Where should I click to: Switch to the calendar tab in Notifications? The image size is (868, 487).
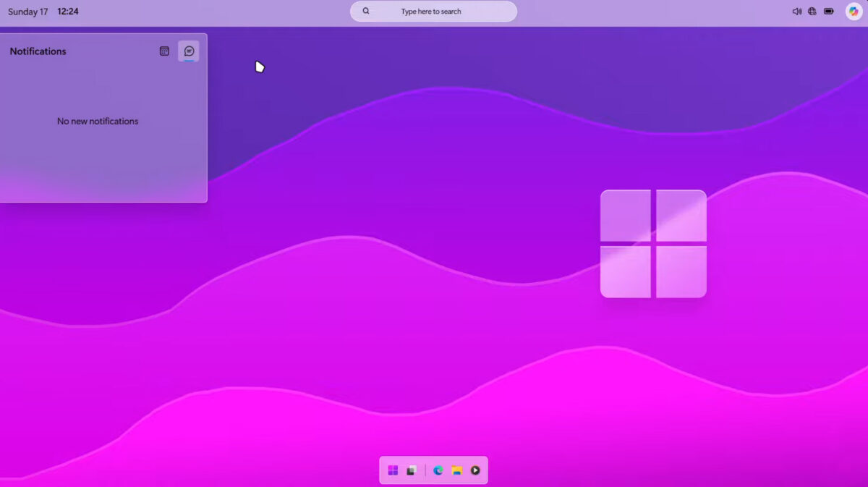click(x=164, y=51)
